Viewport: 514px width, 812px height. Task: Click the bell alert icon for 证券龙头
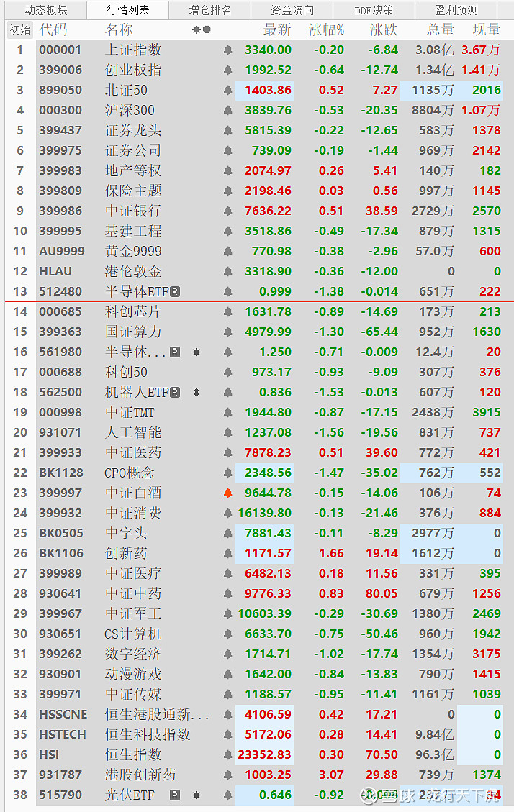[227, 131]
